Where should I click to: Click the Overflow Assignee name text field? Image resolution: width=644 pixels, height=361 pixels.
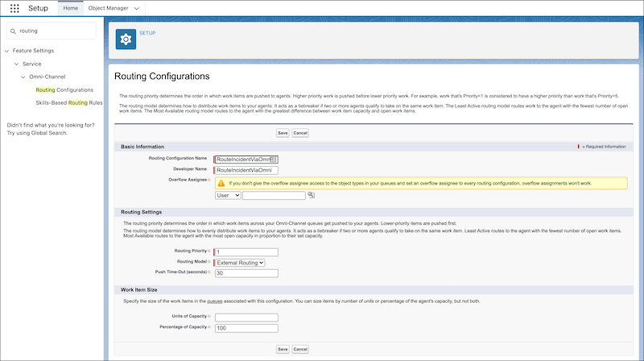point(274,195)
